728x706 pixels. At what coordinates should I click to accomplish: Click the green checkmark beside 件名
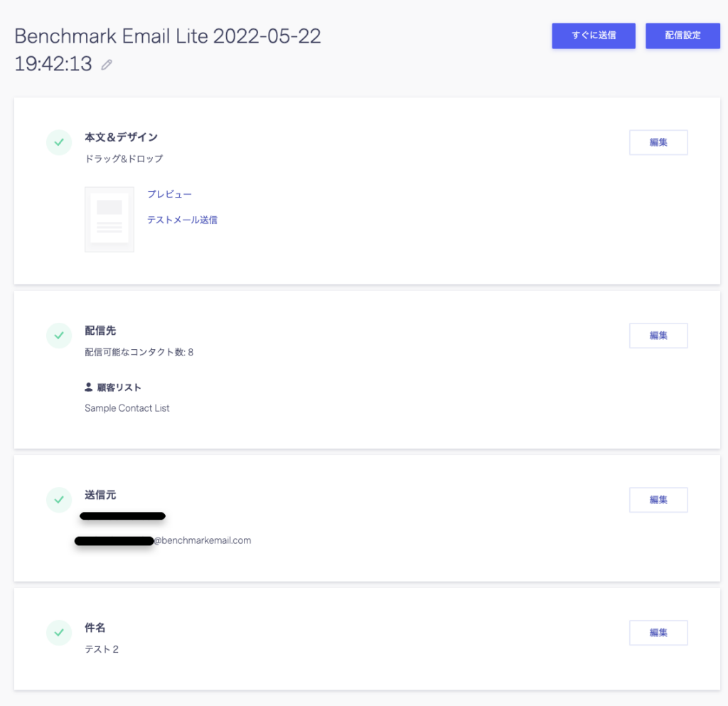pos(59,633)
